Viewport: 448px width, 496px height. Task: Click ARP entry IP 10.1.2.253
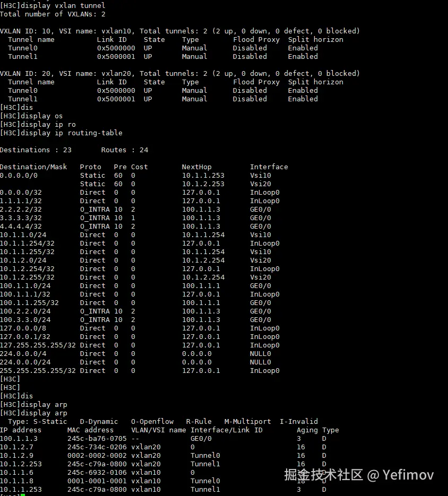point(21,464)
